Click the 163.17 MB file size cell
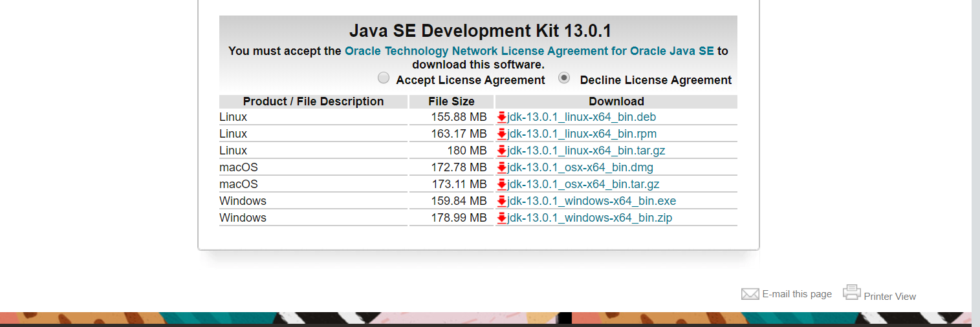This screenshot has height=327, width=980. 452,134
